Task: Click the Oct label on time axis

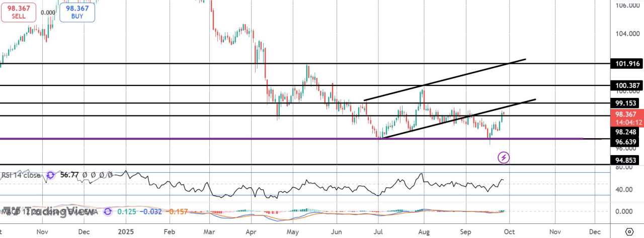Action: coord(509,232)
